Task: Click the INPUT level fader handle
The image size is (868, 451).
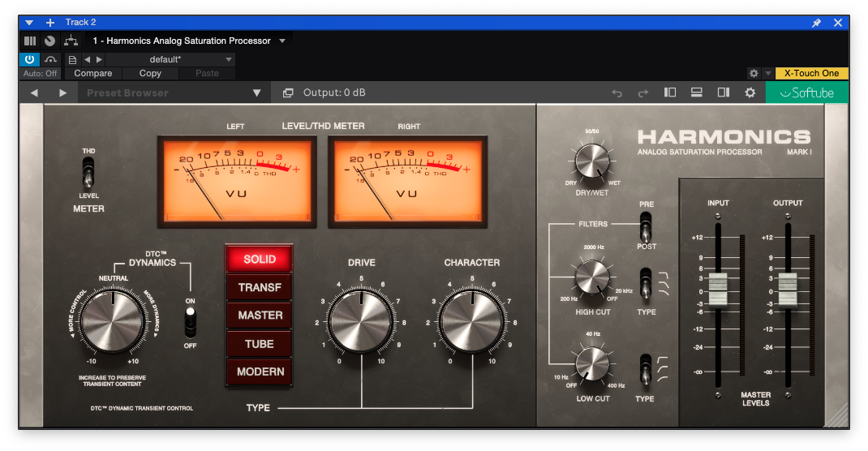Action: coord(718,290)
